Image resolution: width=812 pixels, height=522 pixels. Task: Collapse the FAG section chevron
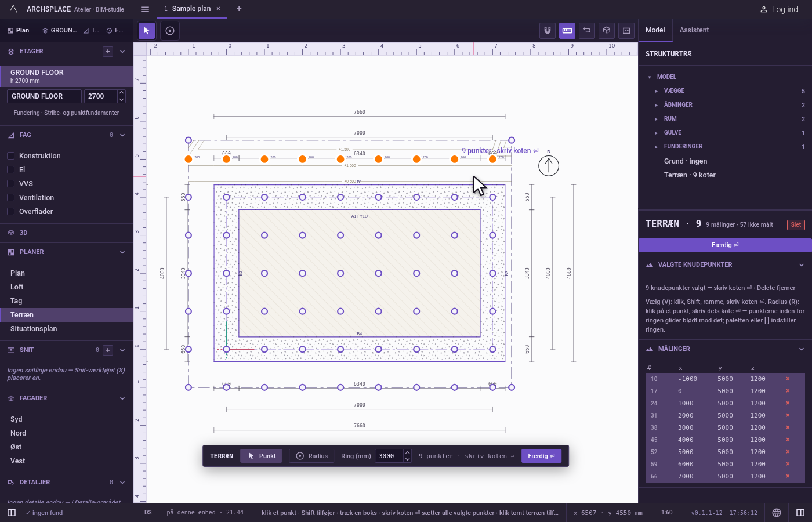(x=122, y=135)
